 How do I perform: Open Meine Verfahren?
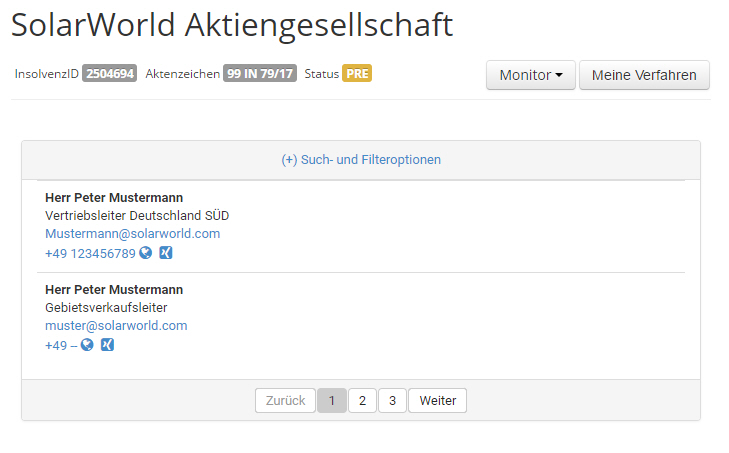pyautogui.click(x=644, y=75)
